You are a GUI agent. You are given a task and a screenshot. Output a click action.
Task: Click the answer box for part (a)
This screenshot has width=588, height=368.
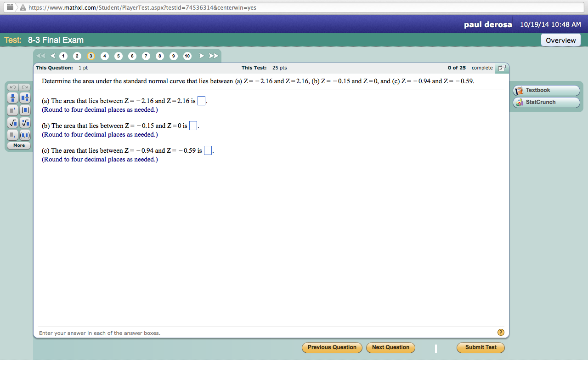coord(201,100)
